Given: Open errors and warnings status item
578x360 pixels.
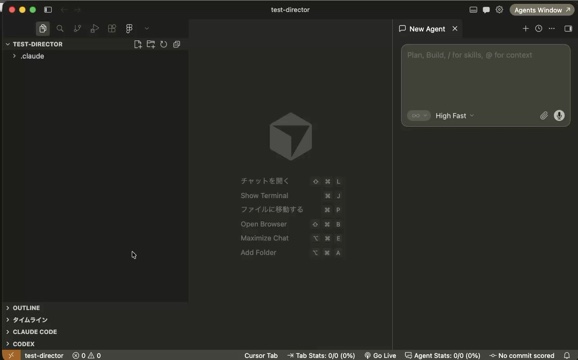Looking at the screenshot, I should point(87,356).
